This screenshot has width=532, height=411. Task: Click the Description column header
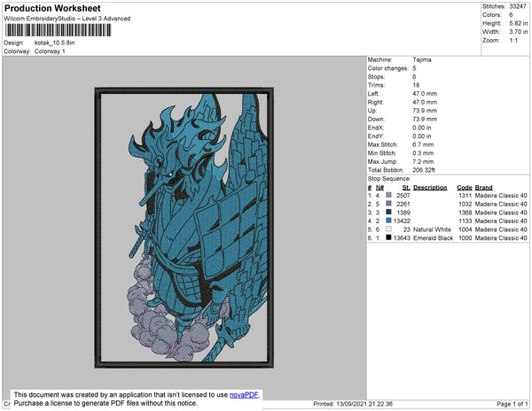[x=430, y=188]
